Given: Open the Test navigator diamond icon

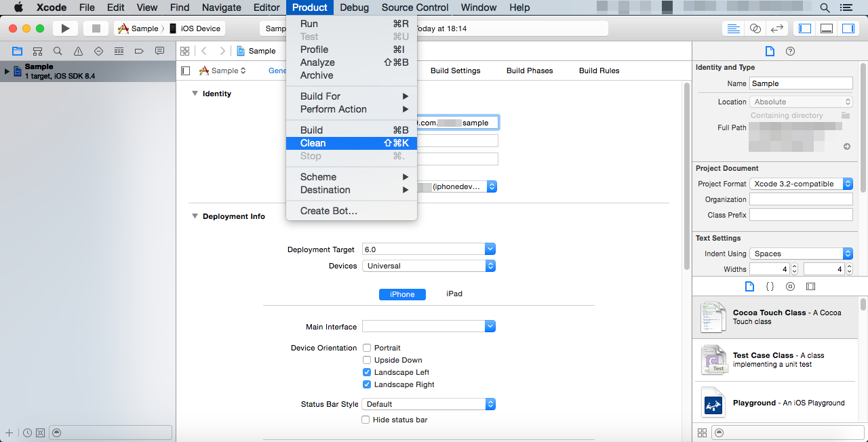Looking at the screenshot, I should point(98,51).
